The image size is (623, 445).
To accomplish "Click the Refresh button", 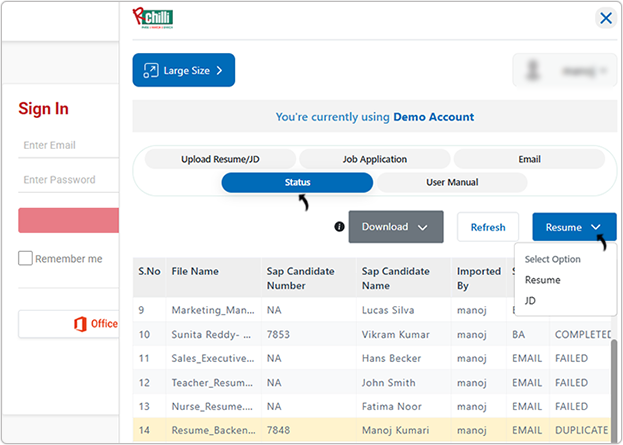I will [488, 227].
